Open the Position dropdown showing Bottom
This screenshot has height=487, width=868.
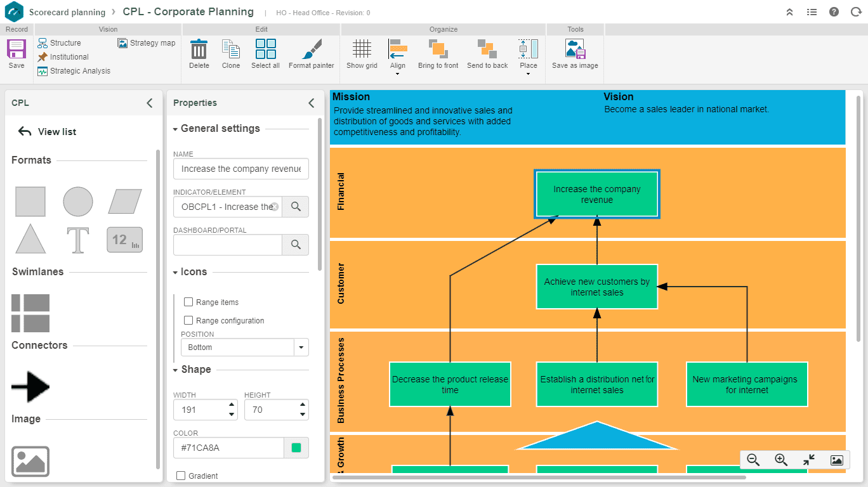pos(301,347)
